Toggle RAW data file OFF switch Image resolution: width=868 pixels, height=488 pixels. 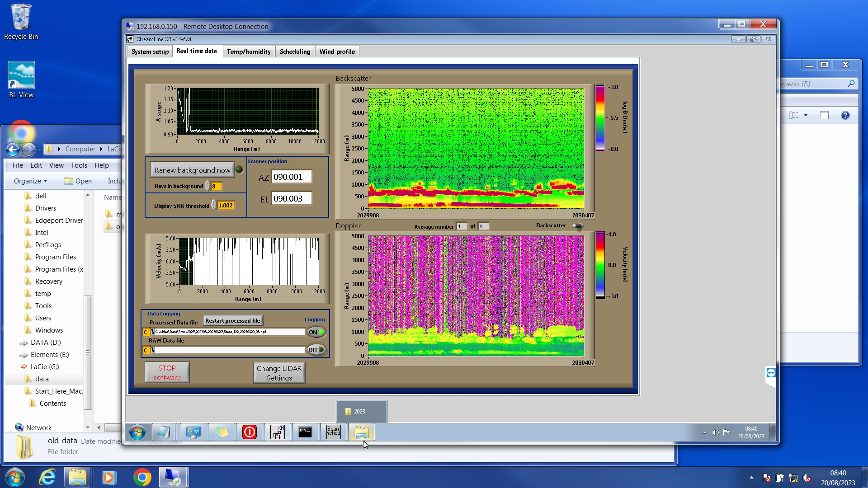coord(316,350)
